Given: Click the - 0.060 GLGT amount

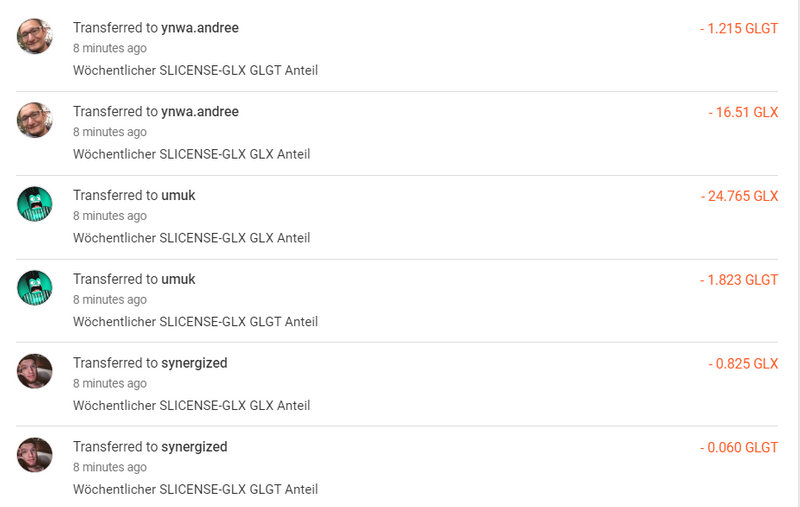Looking at the screenshot, I should 739,447.
